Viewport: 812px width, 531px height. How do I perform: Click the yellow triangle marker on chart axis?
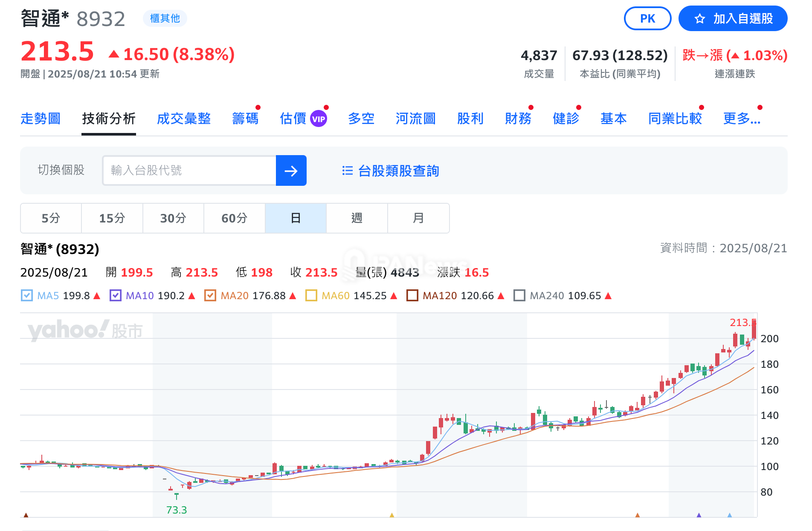(391, 515)
